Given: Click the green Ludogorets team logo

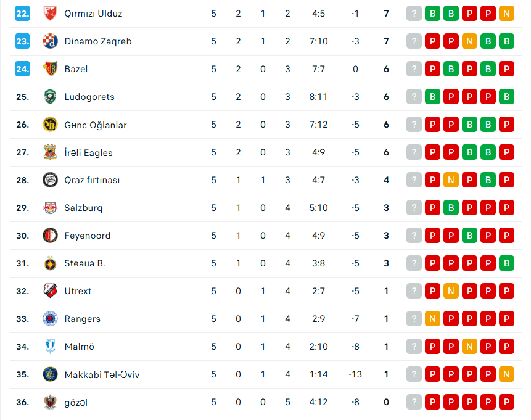Looking at the screenshot, I should point(50,97).
